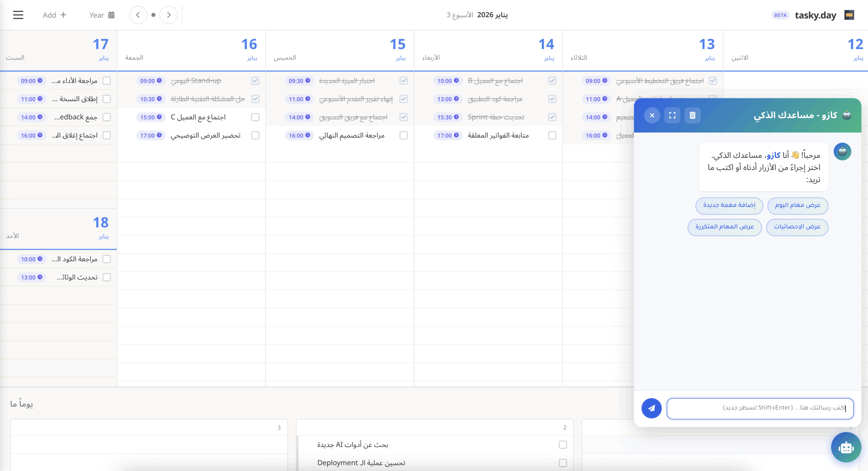Mark مراجعة التصميم النهائي as complete

(403, 135)
